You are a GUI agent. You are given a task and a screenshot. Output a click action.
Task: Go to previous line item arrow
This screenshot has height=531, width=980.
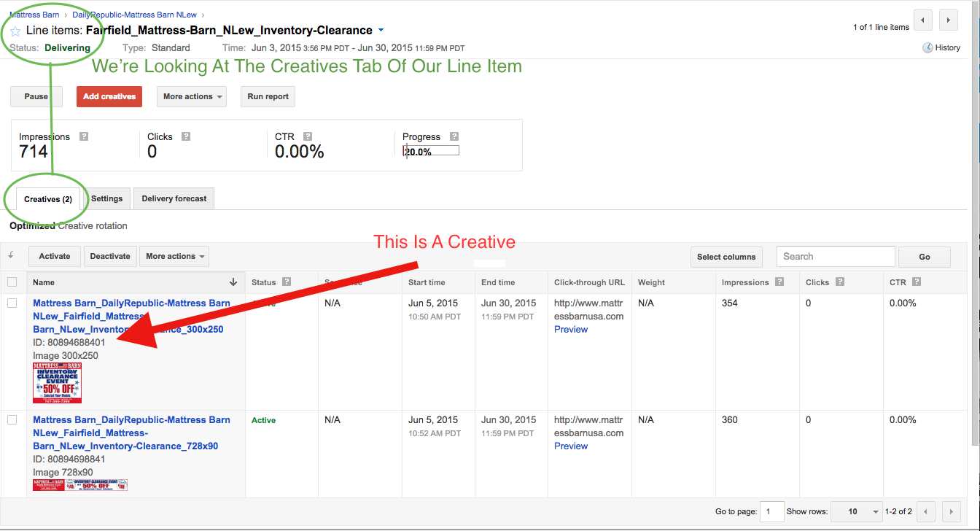[x=925, y=20]
